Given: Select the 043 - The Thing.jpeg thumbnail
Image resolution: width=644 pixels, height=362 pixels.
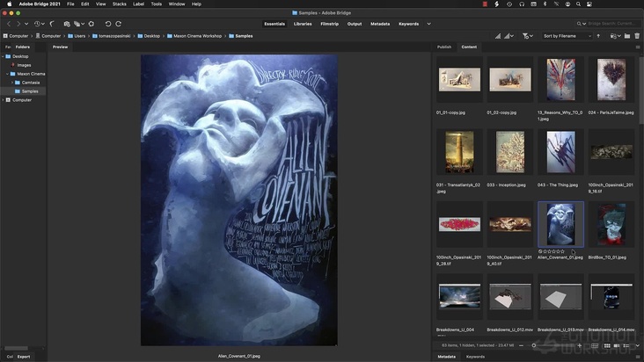Looking at the screenshot, I should pyautogui.click(x=560, y=153).
